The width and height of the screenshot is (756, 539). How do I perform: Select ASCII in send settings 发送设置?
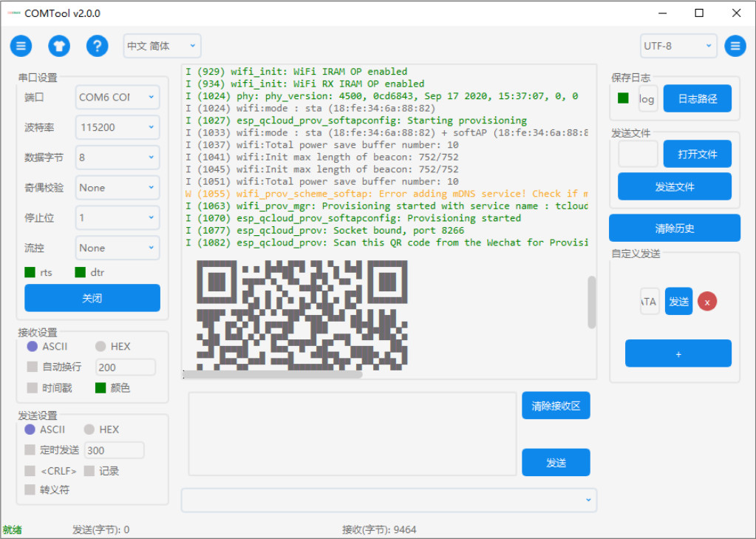(x=30, y=430)
